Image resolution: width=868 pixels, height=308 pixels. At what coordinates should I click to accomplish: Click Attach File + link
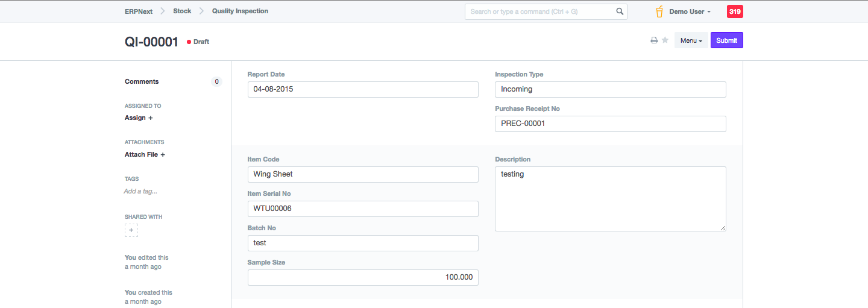(x=145, y=154)
